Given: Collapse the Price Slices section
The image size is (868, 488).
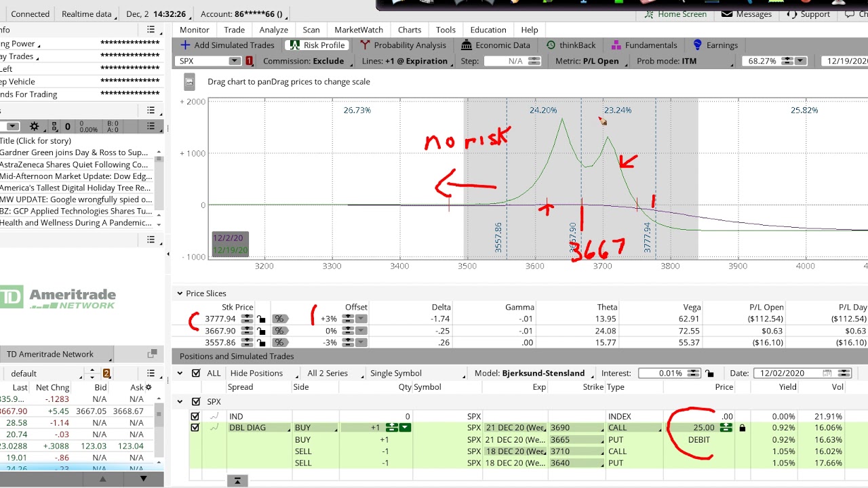Looking at the screenshot, I should [x=180, y=293].
